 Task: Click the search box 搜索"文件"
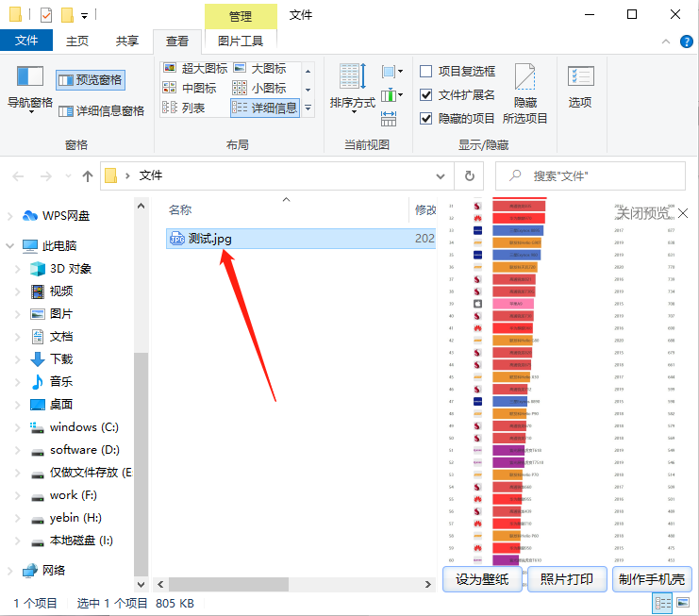coord(591,176)
